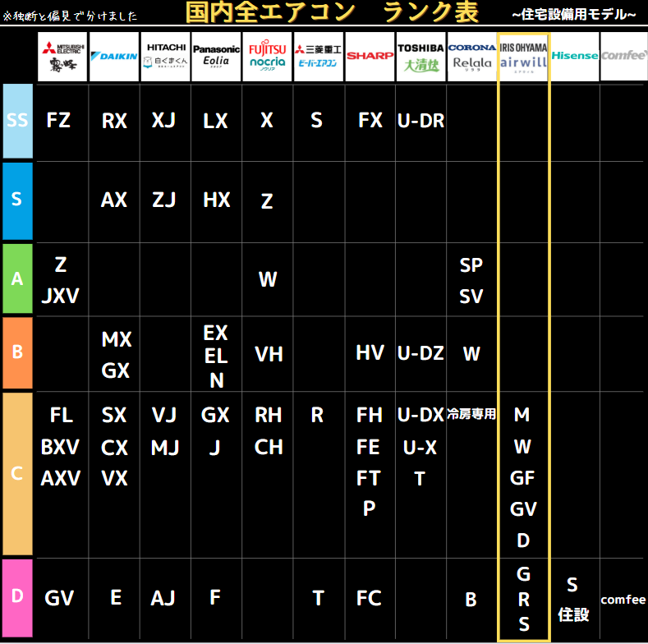Select CH in the Fujitsu column
Viewport: 648px width, 644px height.
click(x=269, y=447)
